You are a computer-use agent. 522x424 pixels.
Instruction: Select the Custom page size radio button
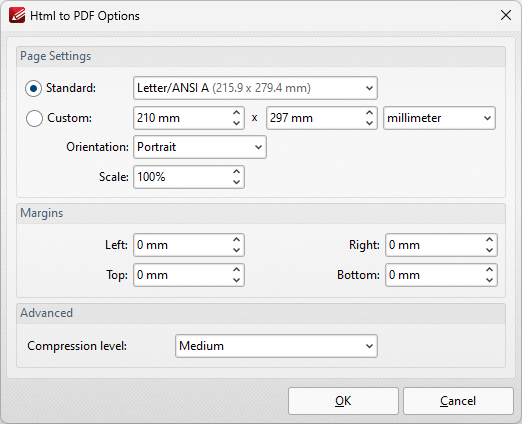coord(34,118)
